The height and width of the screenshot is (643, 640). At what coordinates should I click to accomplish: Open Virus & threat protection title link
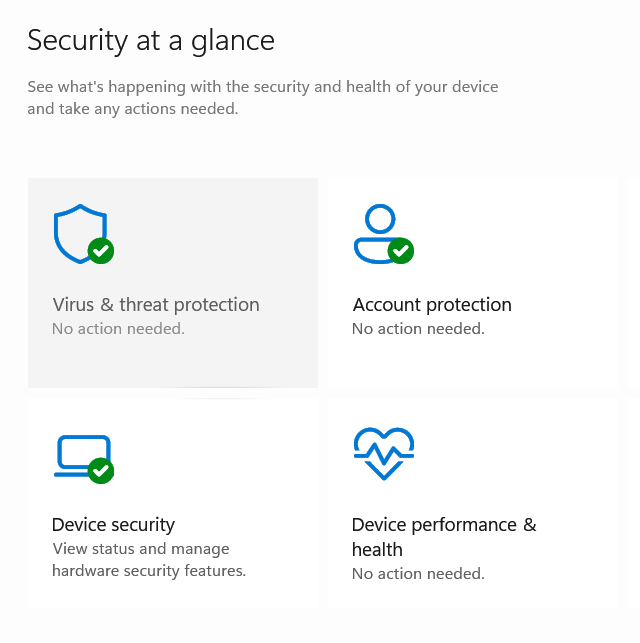pos(155,305)
